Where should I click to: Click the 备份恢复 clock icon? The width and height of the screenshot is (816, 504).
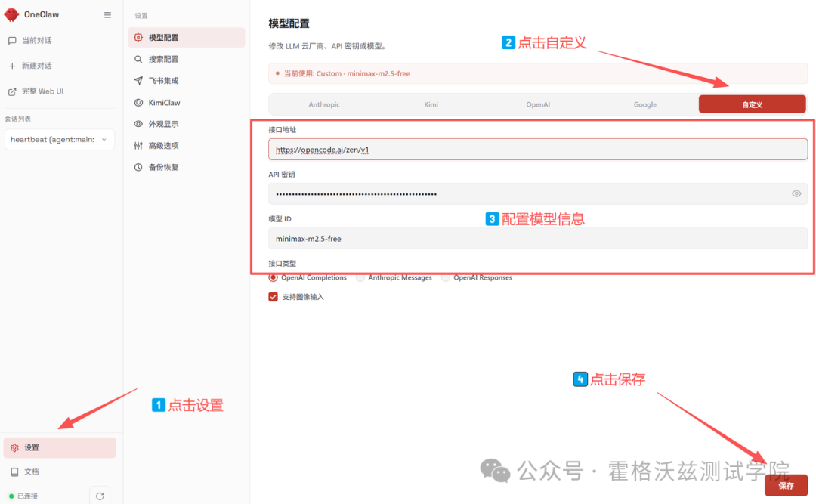[138, 167]
